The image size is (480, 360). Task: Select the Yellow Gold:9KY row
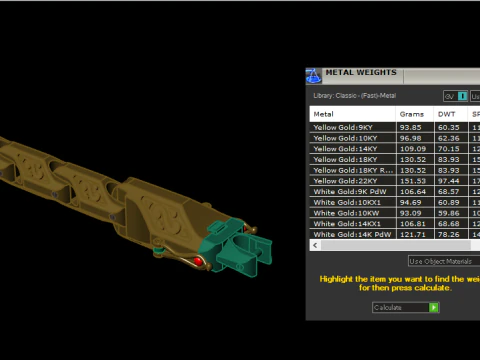coord(395,127)
